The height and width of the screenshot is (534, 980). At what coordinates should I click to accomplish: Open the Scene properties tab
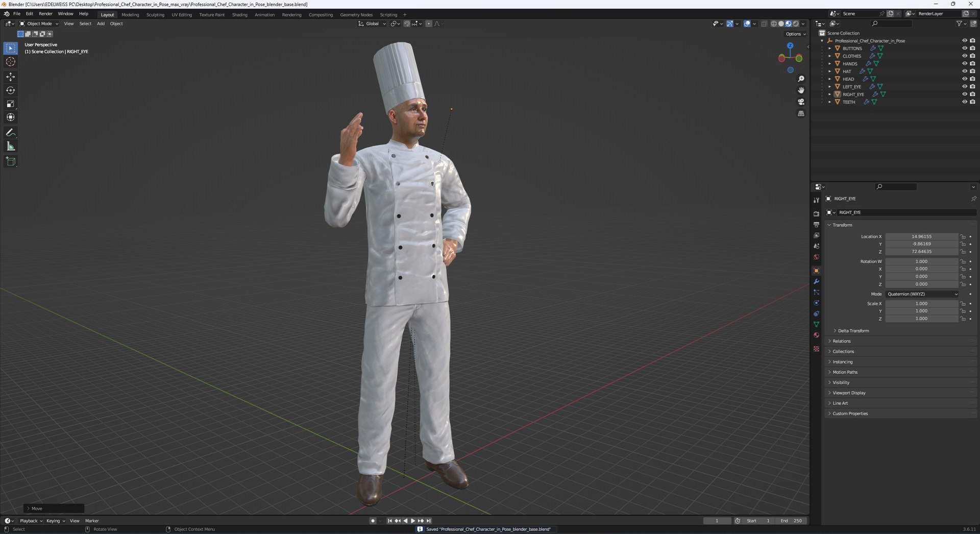coord(816,246)
